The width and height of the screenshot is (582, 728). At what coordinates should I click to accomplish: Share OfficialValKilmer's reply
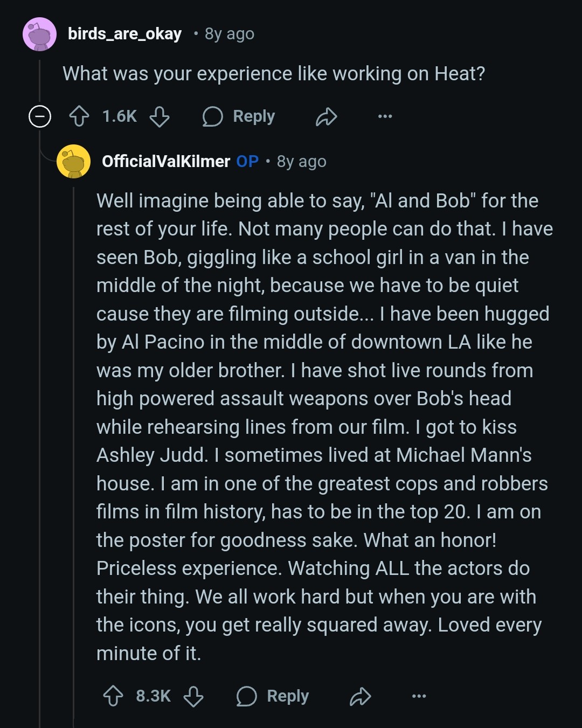coord(361,696)
